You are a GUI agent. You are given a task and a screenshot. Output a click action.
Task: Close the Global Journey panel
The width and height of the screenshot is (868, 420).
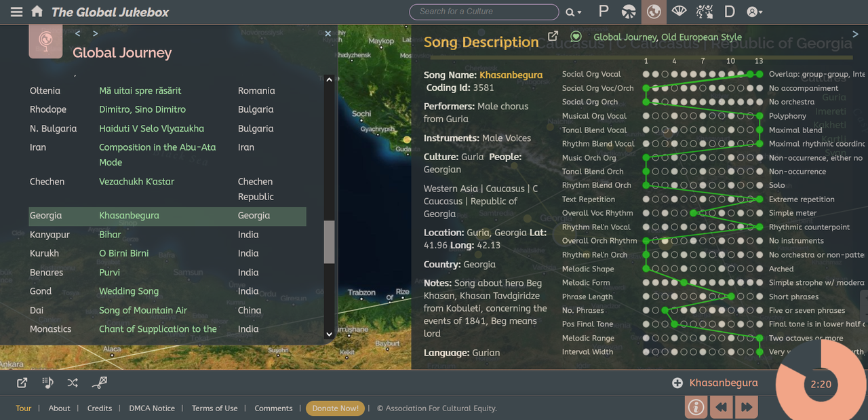[x=328, y=33]
